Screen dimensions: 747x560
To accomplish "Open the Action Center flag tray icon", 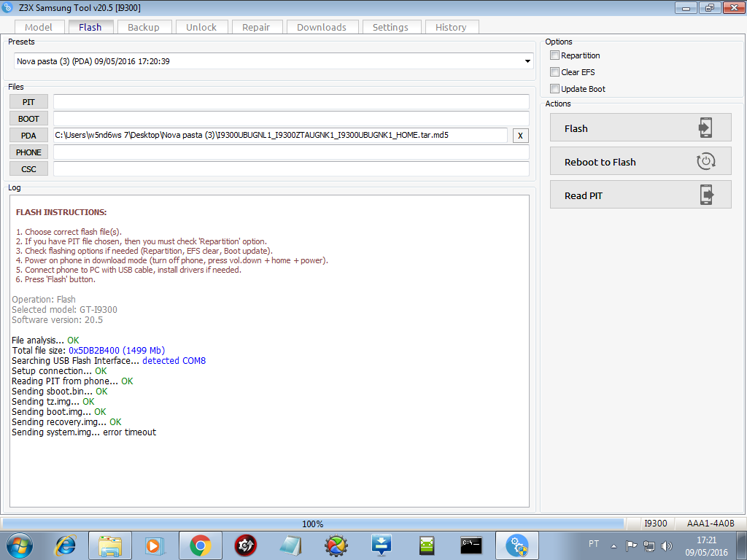I will tap(631, 545).
